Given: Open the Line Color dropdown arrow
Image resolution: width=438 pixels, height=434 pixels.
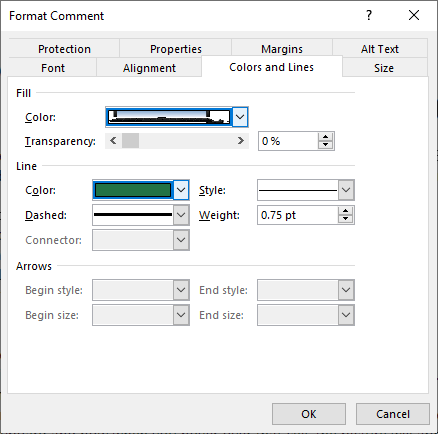Looking at the screenshot, I should point(181,190).
